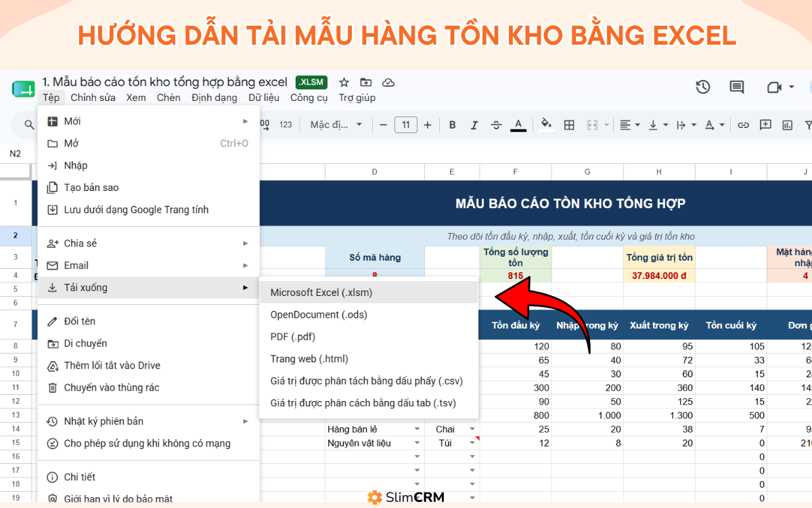Toggle italic formatting
The width and height of the screenshot is (812, 508).
click(474, 125)
